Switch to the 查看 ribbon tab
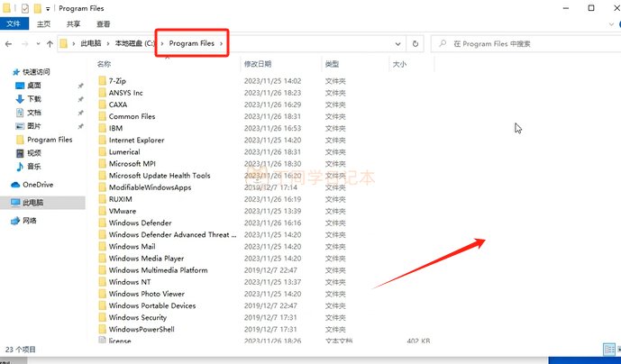 pos(104,24)
